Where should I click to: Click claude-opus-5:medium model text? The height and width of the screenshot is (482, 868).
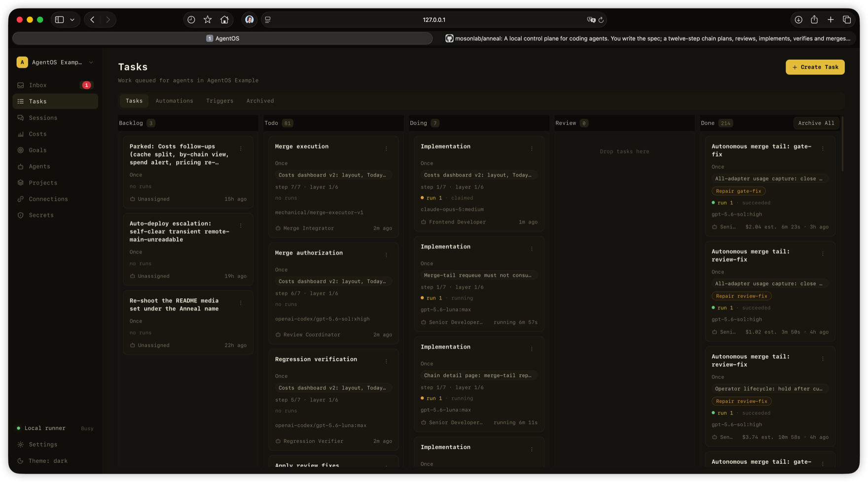pyautogui.click(x=452, y=210)
